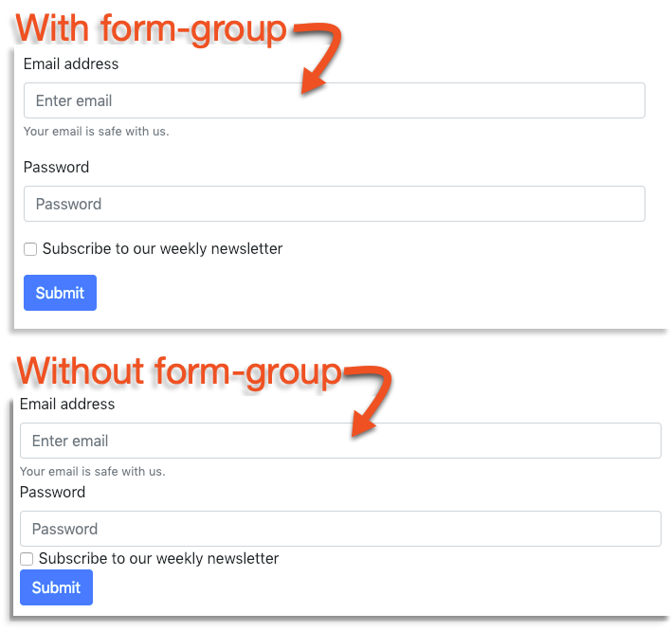
Task: Click the orange arrow beside "With form-group"
Action: (x=320, y=57)
